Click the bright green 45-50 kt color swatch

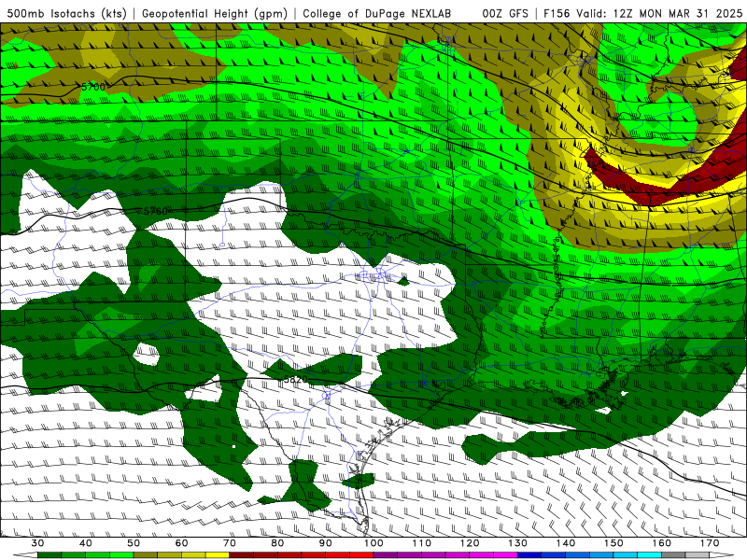point(121,555)
